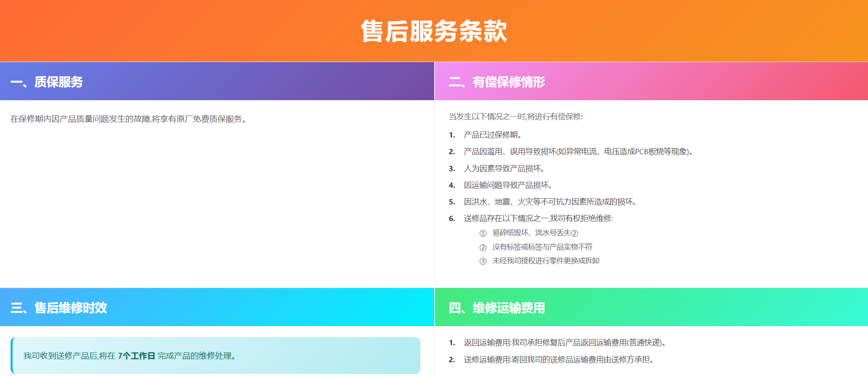
Task: Click the 售后服务条款 page title
Action: point(434,31)
